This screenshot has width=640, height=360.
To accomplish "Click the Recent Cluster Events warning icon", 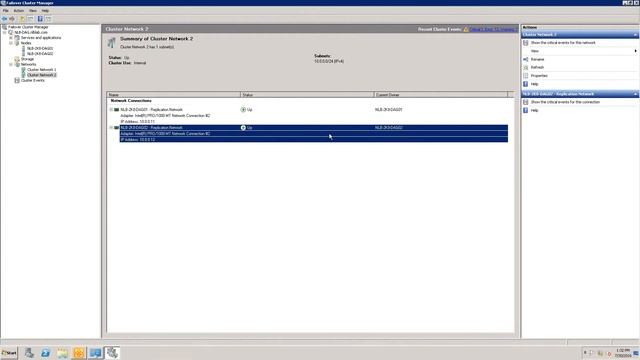I will [466, 29].
